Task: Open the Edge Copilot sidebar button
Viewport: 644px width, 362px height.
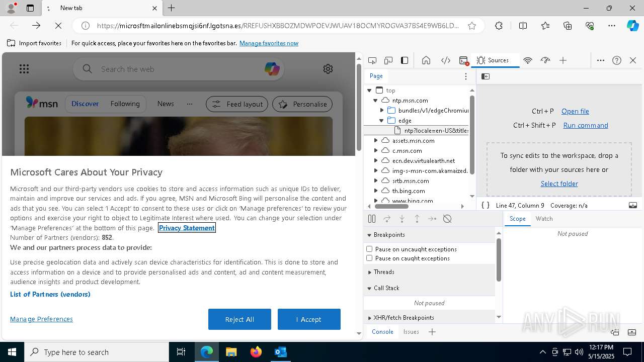Action: click(632, 26)
